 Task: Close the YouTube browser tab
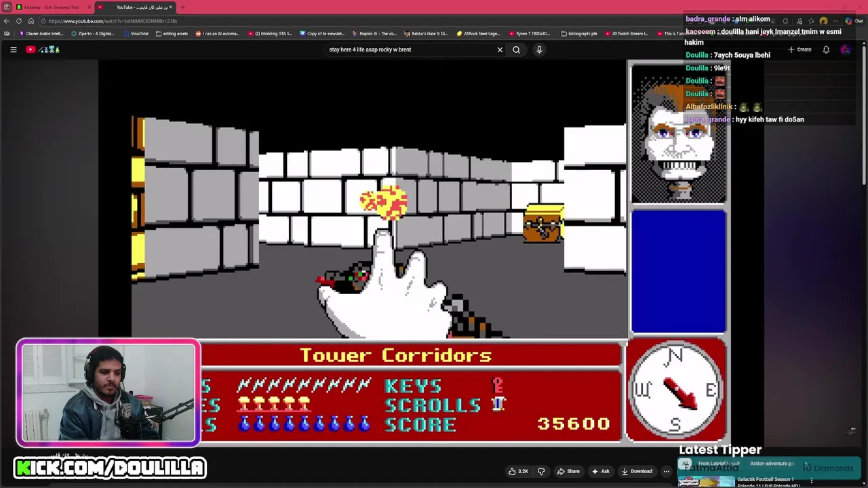click(170, 7)
